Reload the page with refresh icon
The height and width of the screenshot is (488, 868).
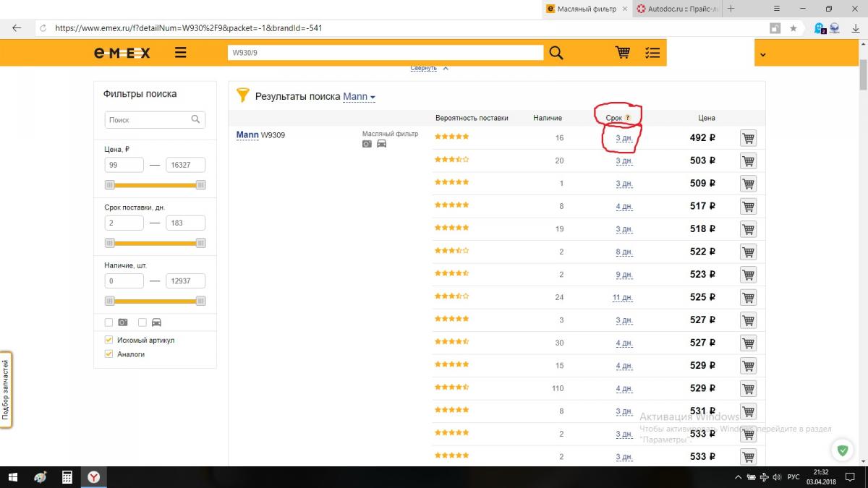[43, 28]
